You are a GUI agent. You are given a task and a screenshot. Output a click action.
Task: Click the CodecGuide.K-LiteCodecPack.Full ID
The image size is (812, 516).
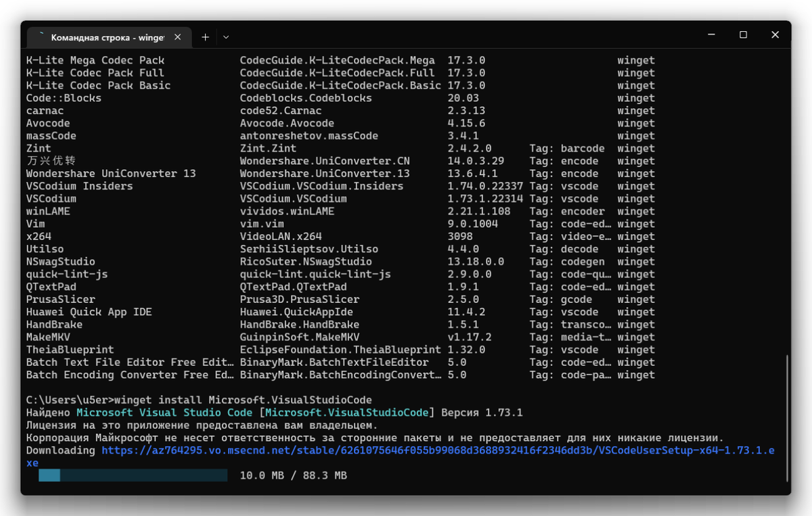pos(338,73)
